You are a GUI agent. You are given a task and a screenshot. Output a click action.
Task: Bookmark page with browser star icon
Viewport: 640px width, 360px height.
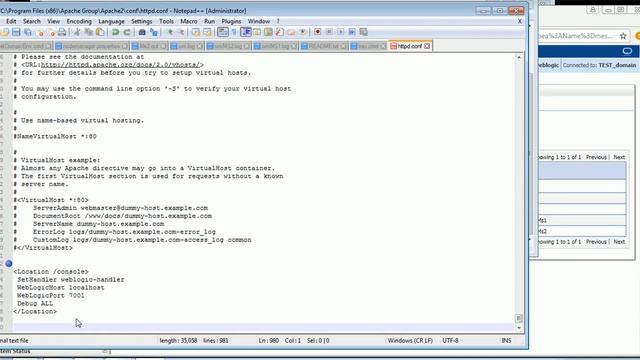(x=623, y=36)
